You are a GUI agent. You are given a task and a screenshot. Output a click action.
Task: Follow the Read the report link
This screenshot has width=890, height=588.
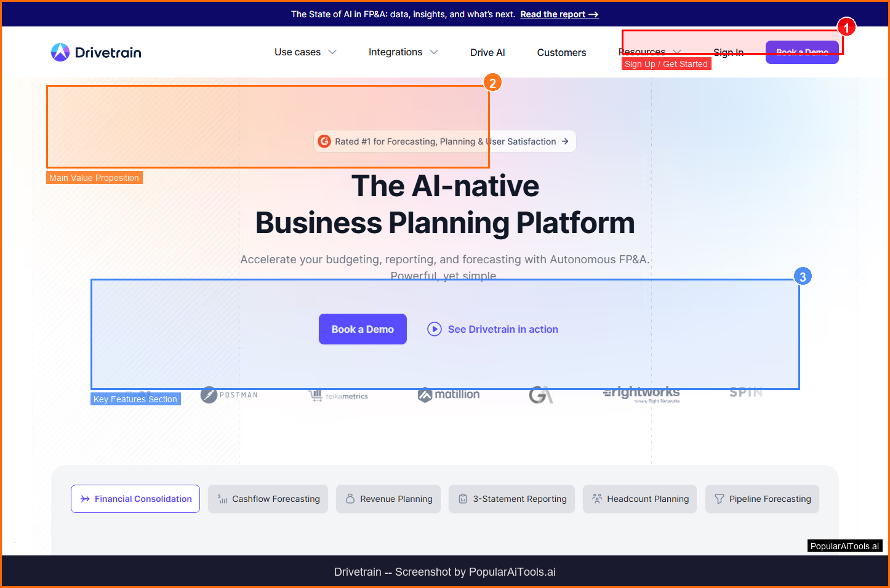[x=559, y=14]
